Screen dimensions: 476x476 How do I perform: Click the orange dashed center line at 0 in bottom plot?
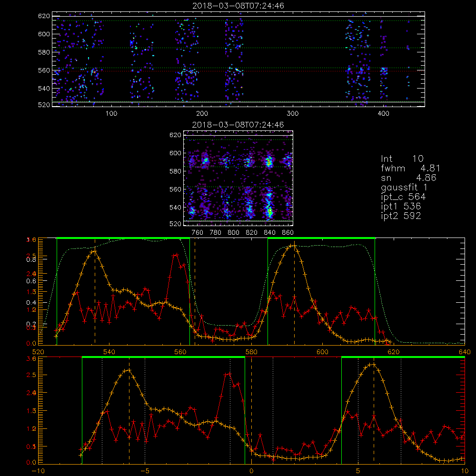point(251,410)
